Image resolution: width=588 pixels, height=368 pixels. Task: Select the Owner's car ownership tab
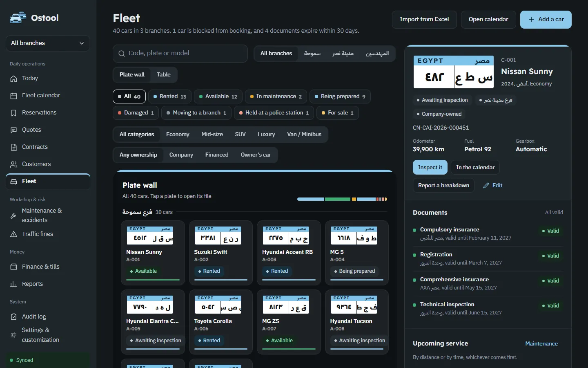256,155
